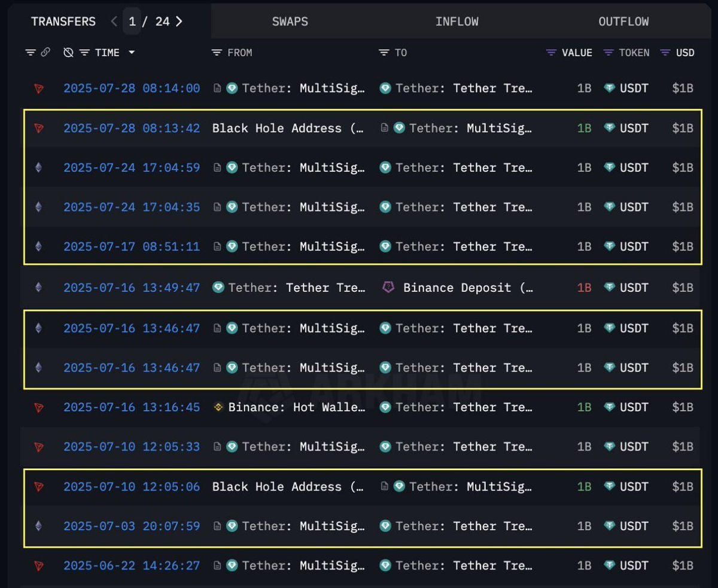The width and height of the screenshot is (718, 588).
Task: Click Ethereum icon on 2025-07-24 17:04:59 row
Action: coord(39,167)
